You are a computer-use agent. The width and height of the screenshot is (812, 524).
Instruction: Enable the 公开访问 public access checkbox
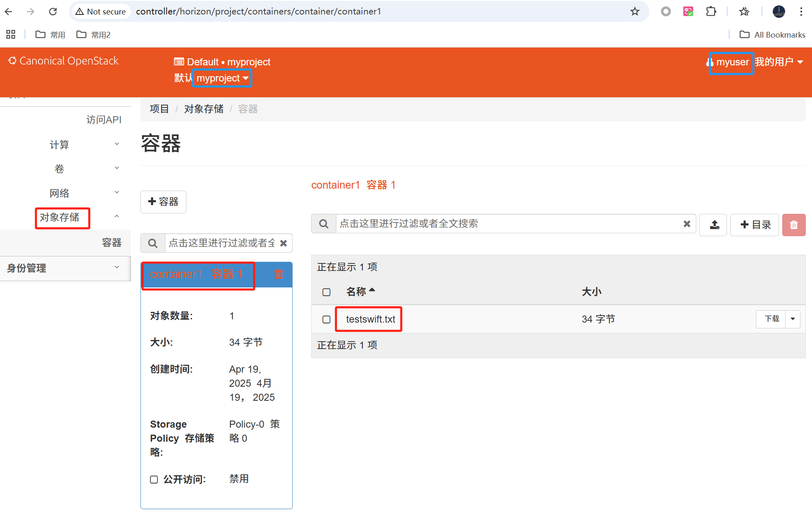(x=154, y=479)
